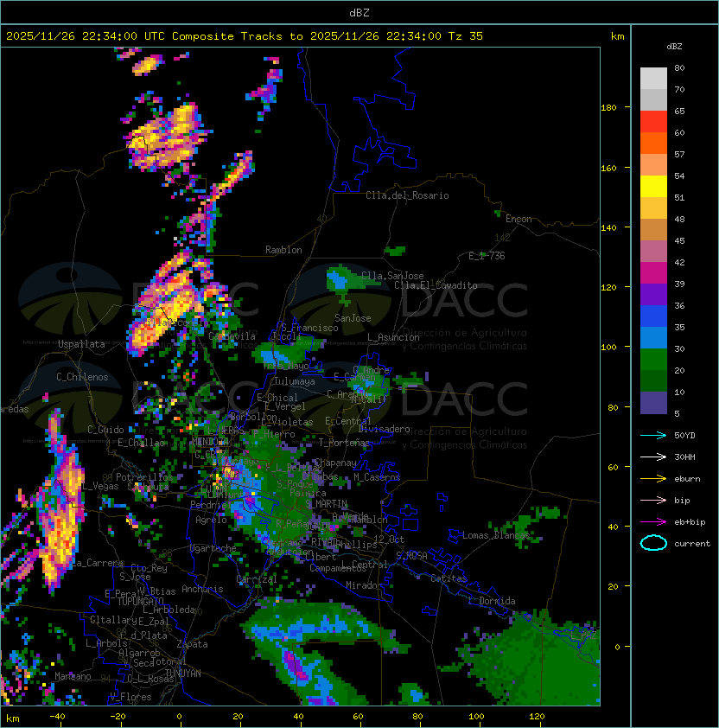
Task: Click the 'L_Dormida' place label
Action: 492,601
